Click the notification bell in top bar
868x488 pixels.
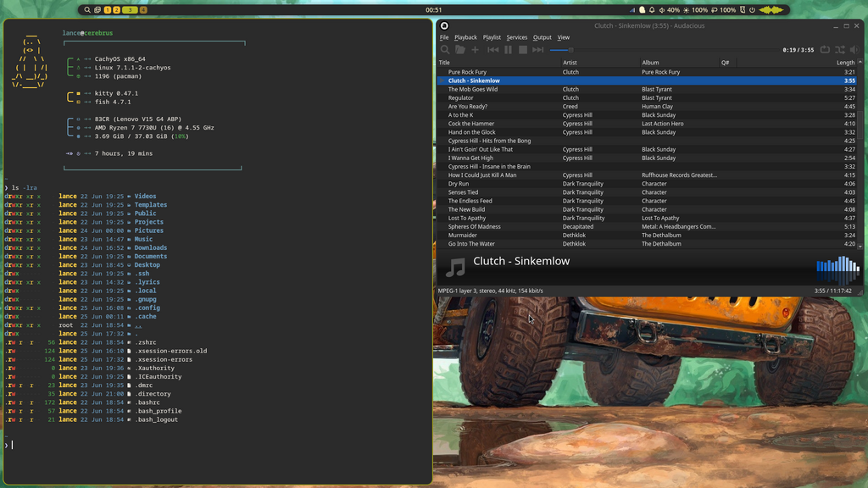[652, 10]
